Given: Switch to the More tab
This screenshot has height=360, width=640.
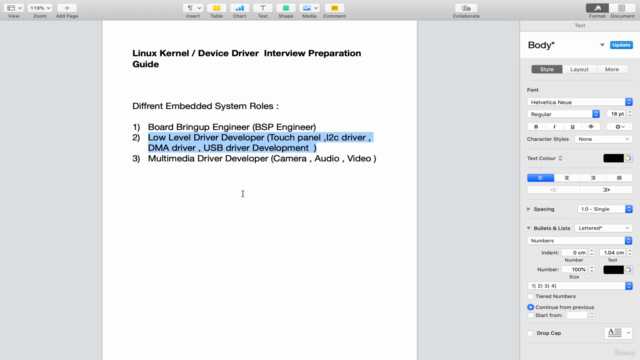Looking at the screenshot, I should pyautogui.click(x=612, y=69).
